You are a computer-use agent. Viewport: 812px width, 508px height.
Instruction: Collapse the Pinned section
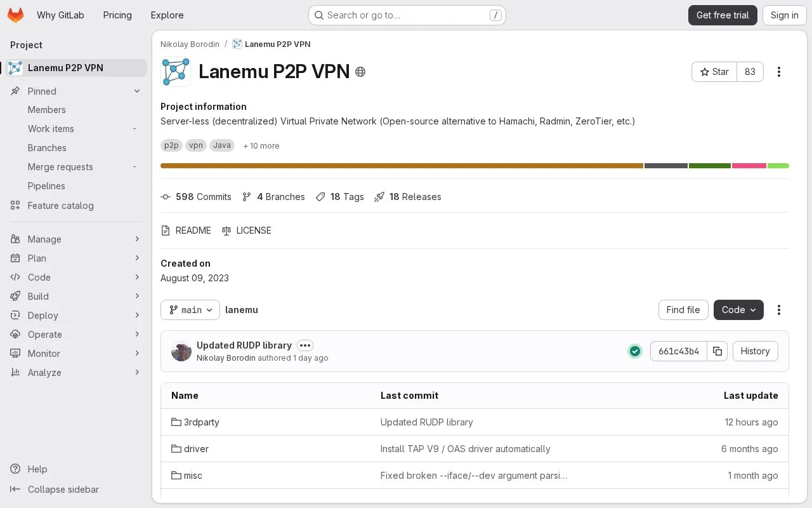(x=76, y=91)
